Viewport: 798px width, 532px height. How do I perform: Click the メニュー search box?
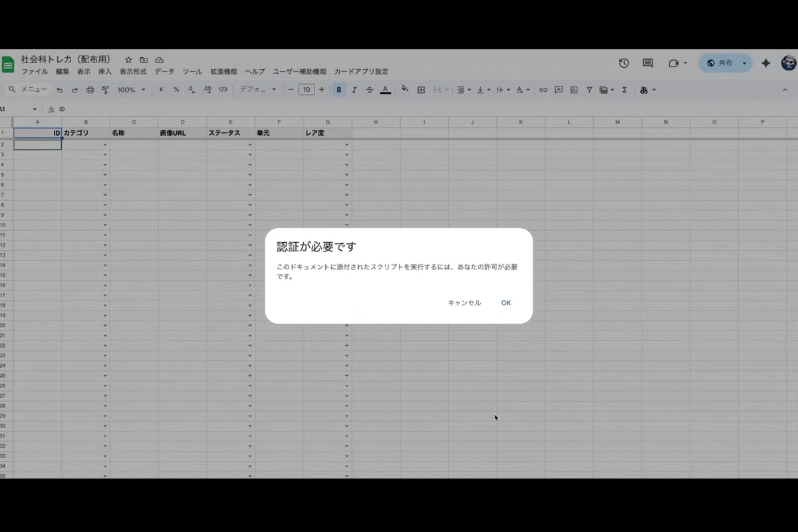tap(27, 90)
